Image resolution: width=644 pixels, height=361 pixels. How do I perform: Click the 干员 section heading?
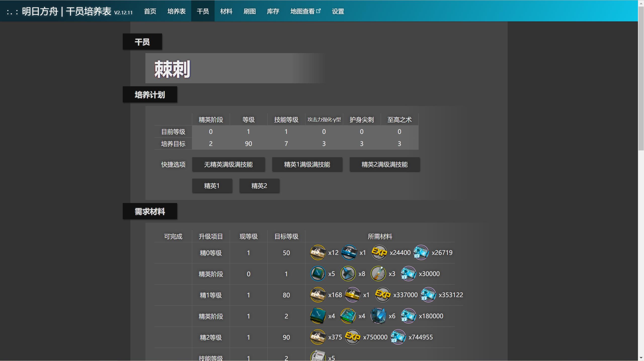click(x=142, y=42)
